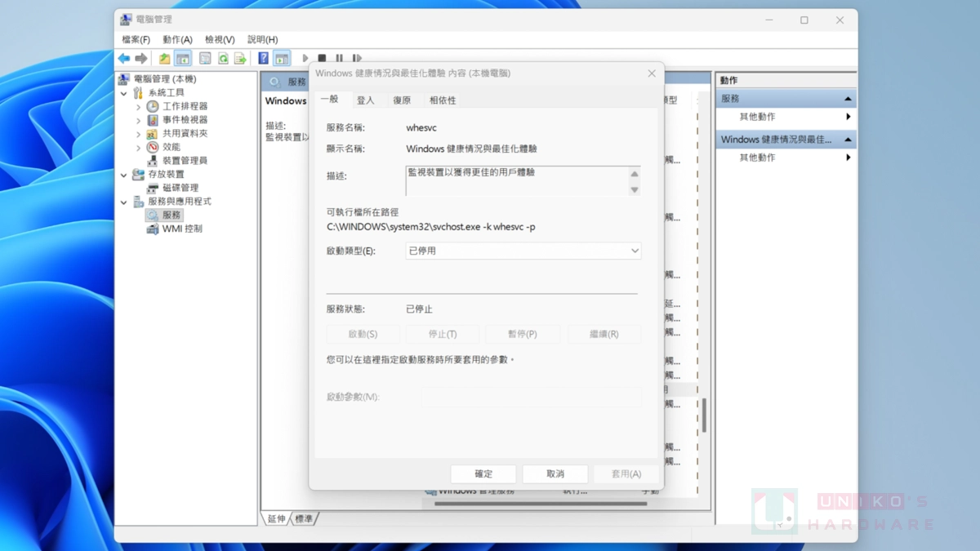
Task: Click the Stop service square icon
Action: point(323,59)
